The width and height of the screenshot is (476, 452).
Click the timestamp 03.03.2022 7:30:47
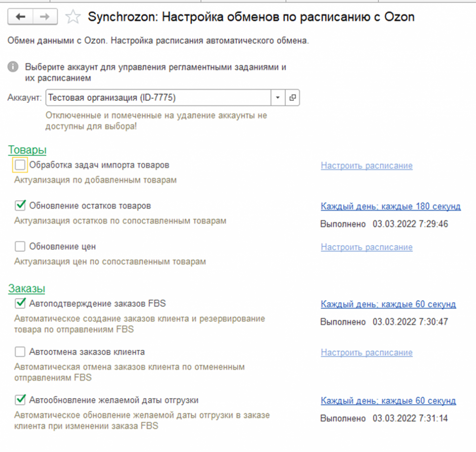pyautogui.click(x=410, y=321)
